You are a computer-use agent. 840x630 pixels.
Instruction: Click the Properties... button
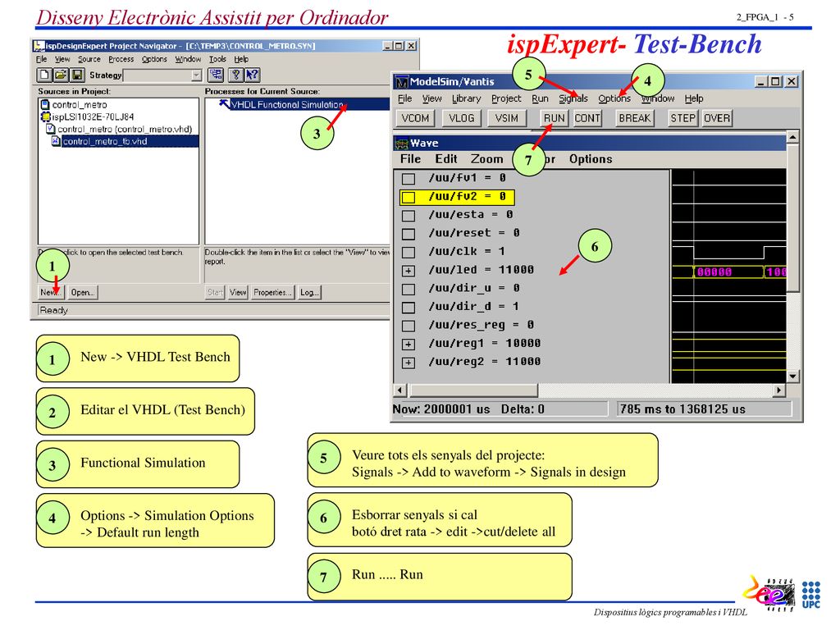pos(272,293)
